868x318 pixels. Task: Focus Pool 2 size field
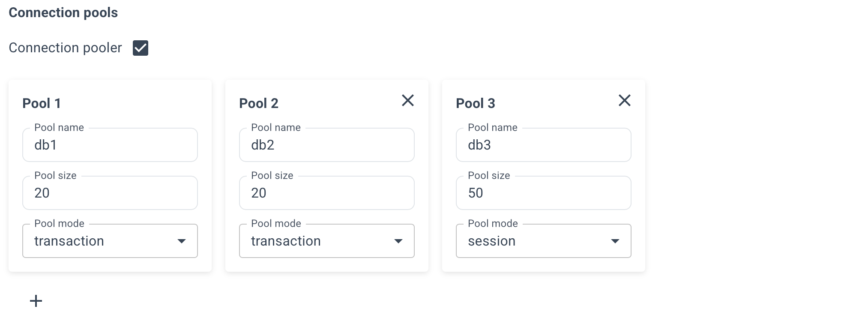[326, 193]
